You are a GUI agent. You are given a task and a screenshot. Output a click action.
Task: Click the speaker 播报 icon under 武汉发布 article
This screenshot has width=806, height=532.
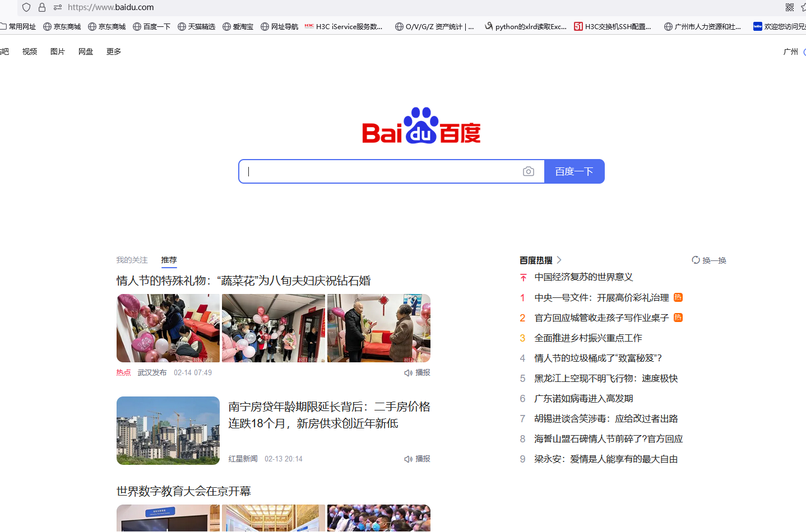click(x=408, y=373)
